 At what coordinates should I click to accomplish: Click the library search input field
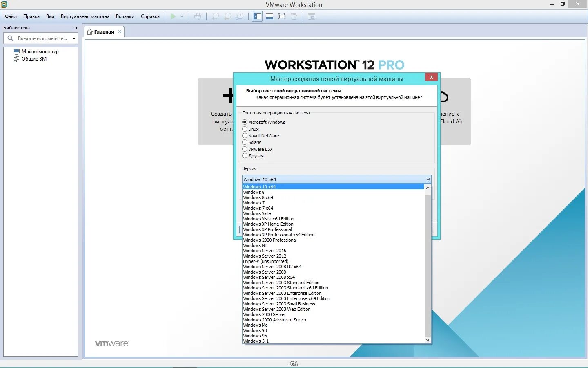(41, 38)
